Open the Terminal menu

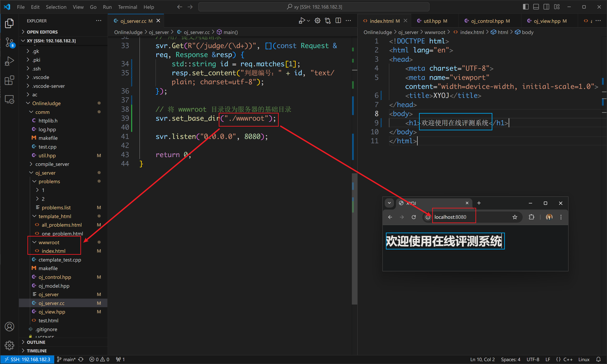click(x=127, y=7)
